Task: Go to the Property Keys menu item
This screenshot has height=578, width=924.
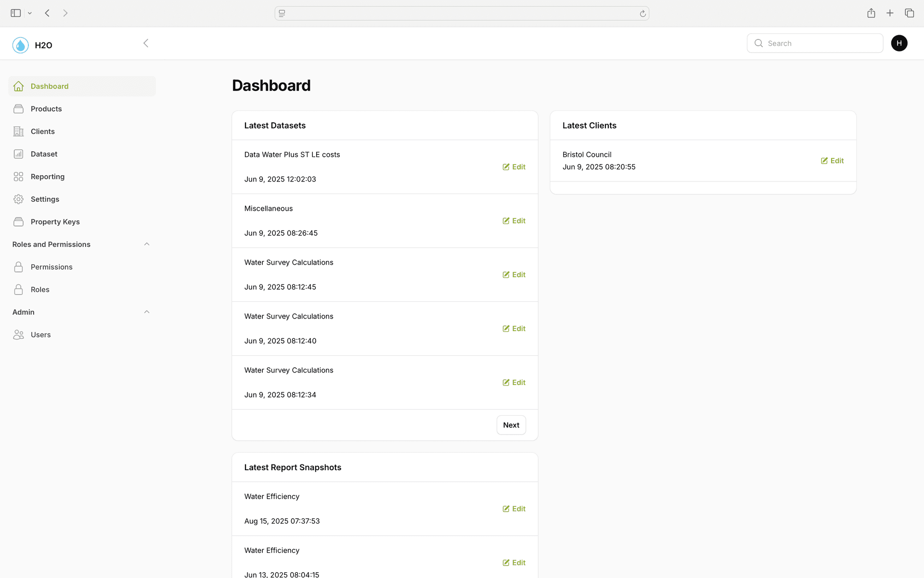Action: coord(55,222)
